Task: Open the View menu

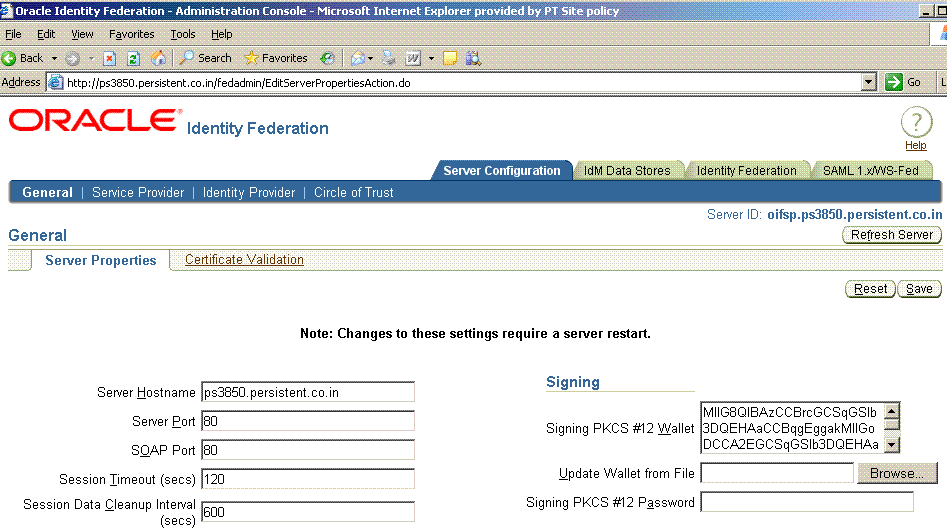Action: tap(82, 34)
